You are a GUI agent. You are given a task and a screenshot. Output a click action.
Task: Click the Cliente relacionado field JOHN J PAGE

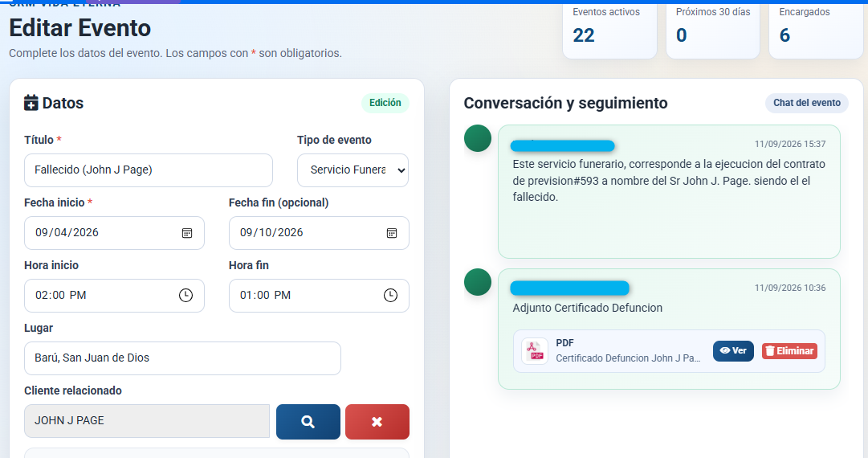pyautogui.click(x=147, y=422)
